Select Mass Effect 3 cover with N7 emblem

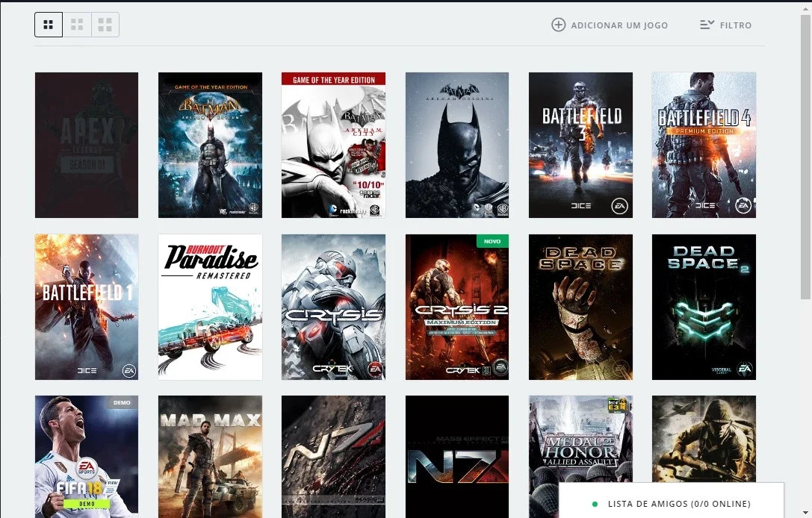pyautogui.click(x=333, y=457)
